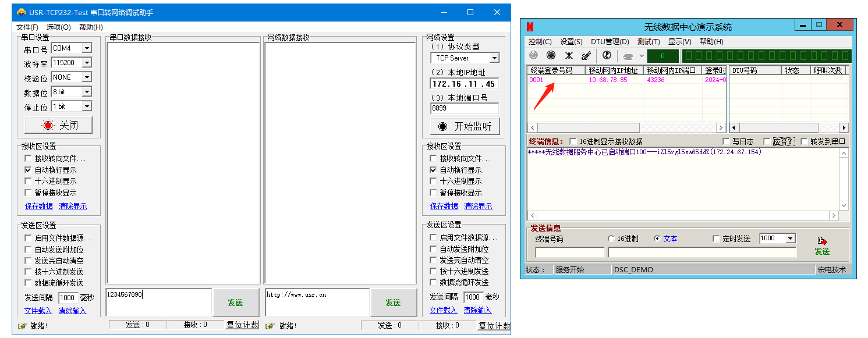The height and width of the screenshot is (338, 868).
Task: Click the stop service target icon
Action: pos(551,55)
